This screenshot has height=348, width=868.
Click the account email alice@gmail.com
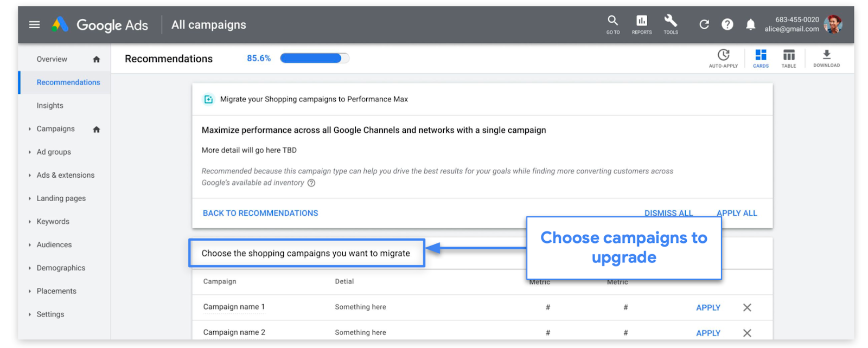pyautogui.click(x=792, y=29)
